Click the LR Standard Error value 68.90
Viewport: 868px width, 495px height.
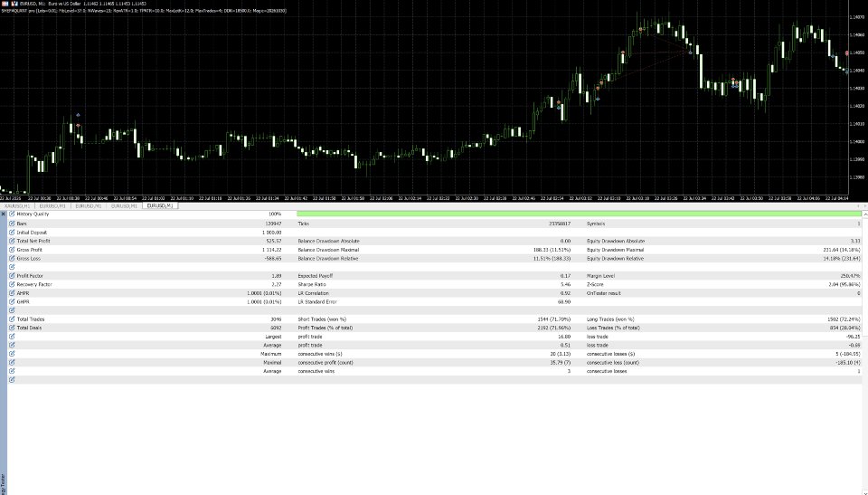(564, 301)
